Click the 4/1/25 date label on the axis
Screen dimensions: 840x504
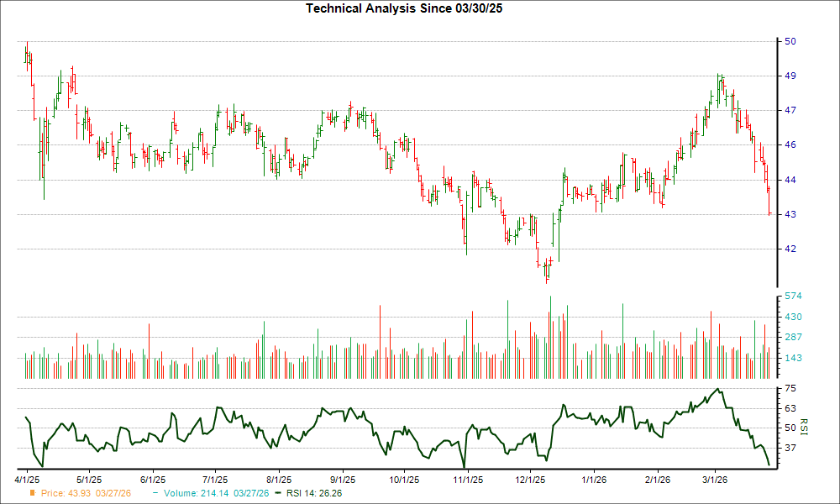click(x=28, y=477)
